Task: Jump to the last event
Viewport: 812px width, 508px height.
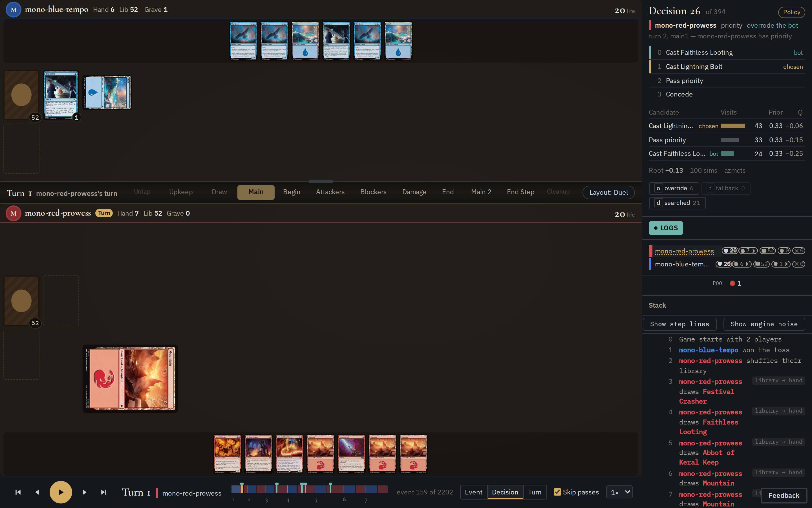Action: [x=104, y=492]
